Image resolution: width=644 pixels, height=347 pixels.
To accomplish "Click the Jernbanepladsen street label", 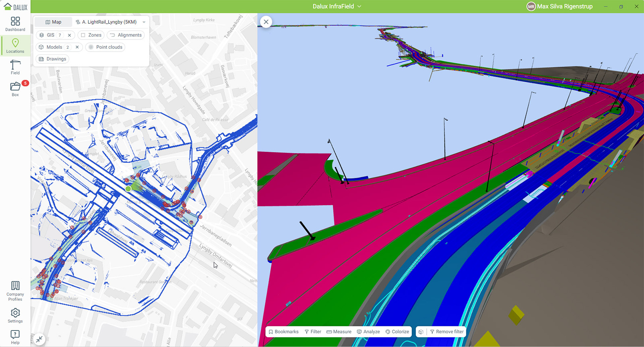I will click(x=216, y=236).
